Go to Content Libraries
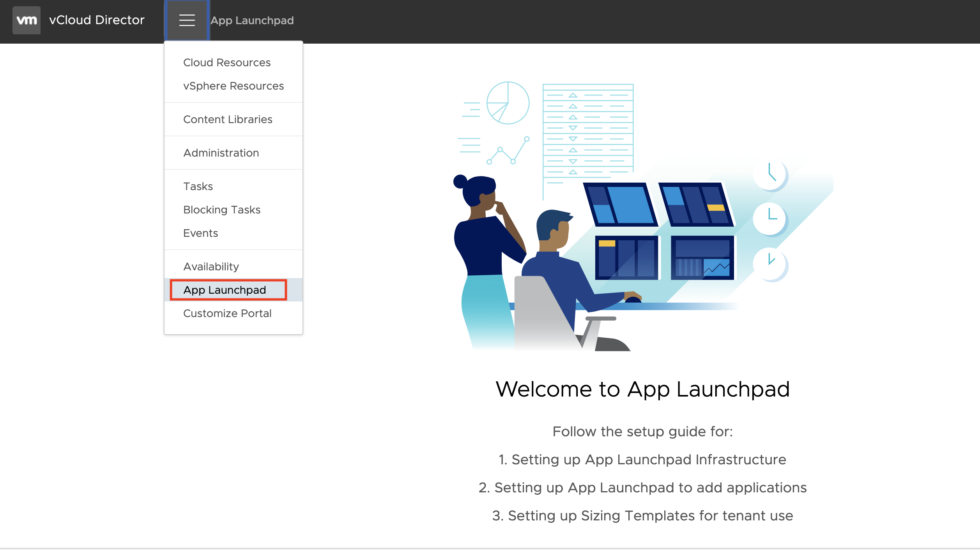This screenshot has width=980, height=550. pos(228,120)
